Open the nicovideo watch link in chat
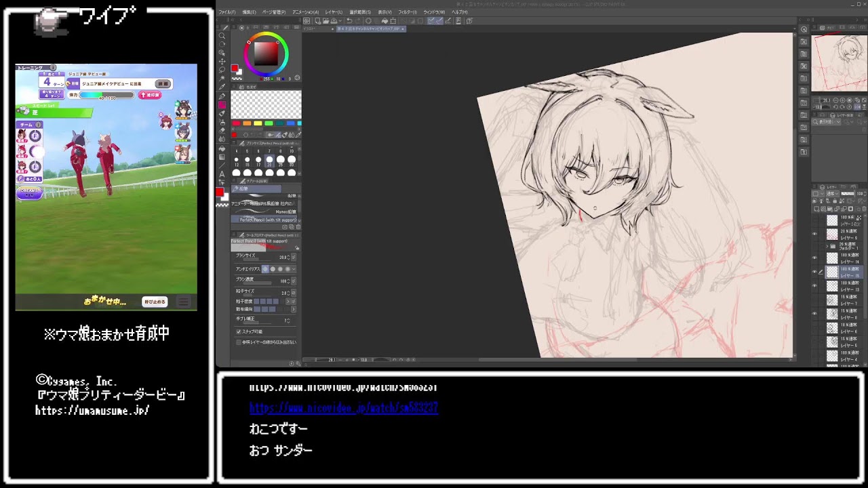This screenshot has width=868, height=488. pos(344,407)
